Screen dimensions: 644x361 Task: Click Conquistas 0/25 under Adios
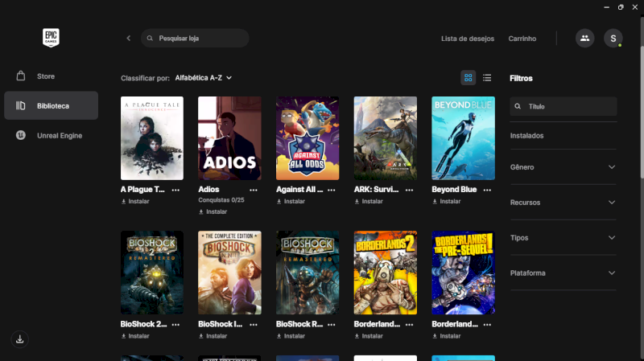click(221, 200)
